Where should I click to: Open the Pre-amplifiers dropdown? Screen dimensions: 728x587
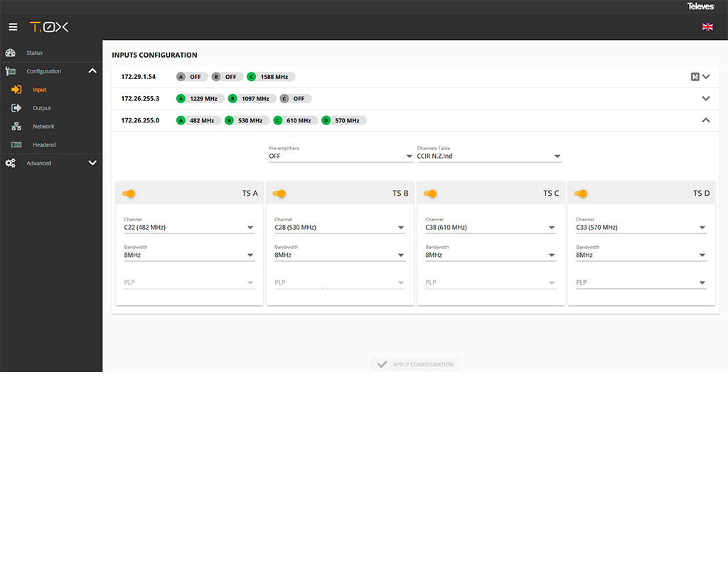click(x=341, y=157)
